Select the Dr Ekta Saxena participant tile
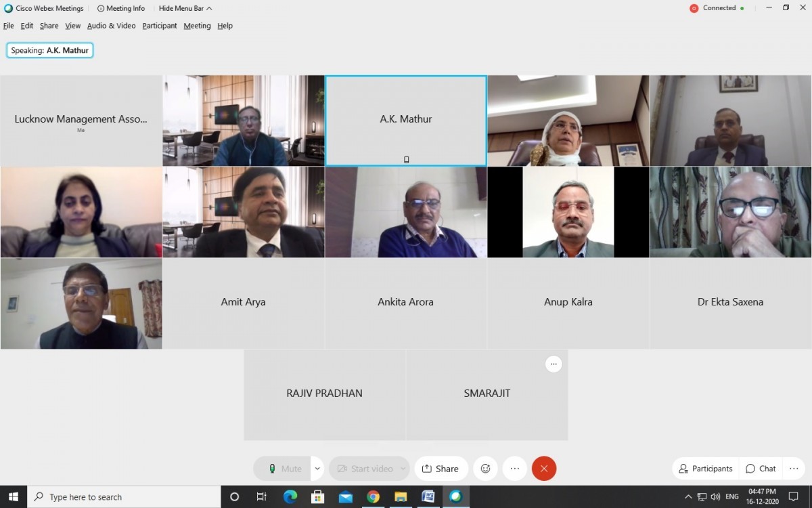Screen dimensions: 812x508 click(x=731, y=303)
